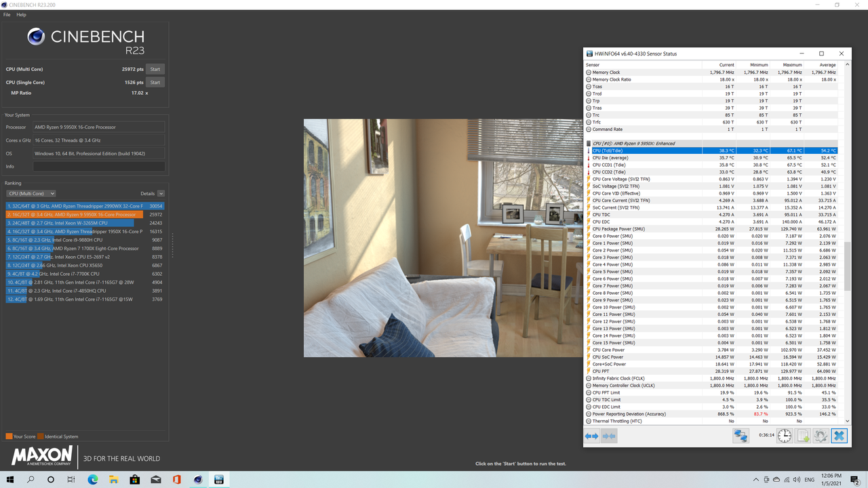Image resolution: width=868 pixels, height=488 pixels.
Task: Click OneDrive cloud tray icon
Action: [775, 479]
